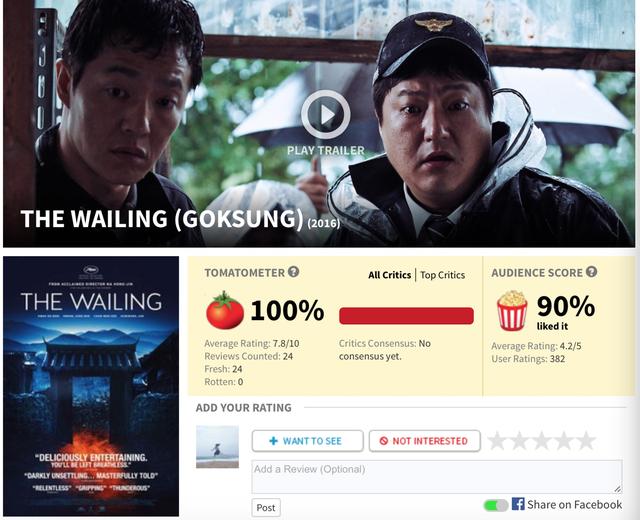
Task: Click the red fresh tomato icon
Action: [224, 310]
